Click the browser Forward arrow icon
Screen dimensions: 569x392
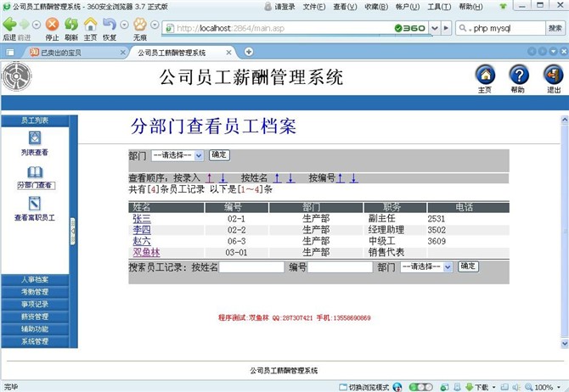25,25
